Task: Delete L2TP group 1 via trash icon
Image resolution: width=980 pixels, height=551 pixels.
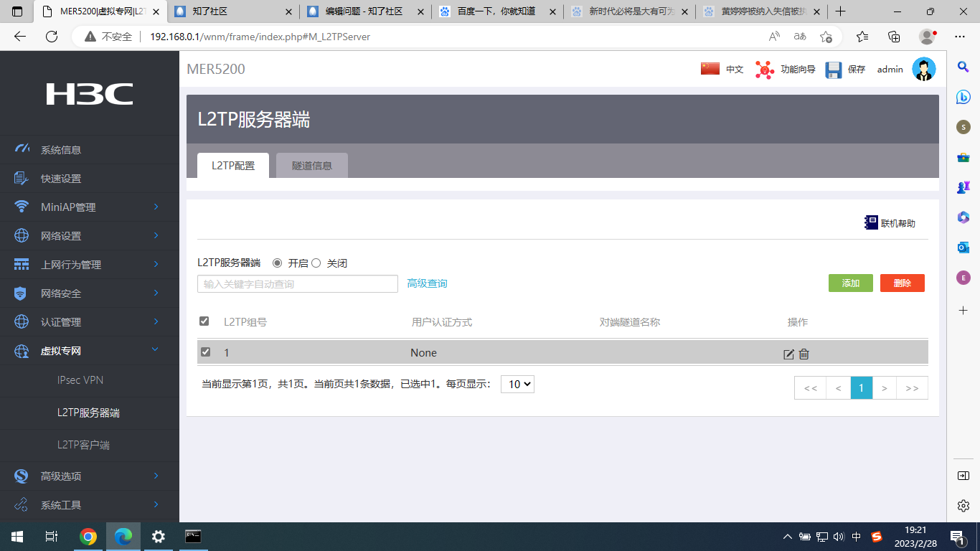Action: click(x=804, y=354)
